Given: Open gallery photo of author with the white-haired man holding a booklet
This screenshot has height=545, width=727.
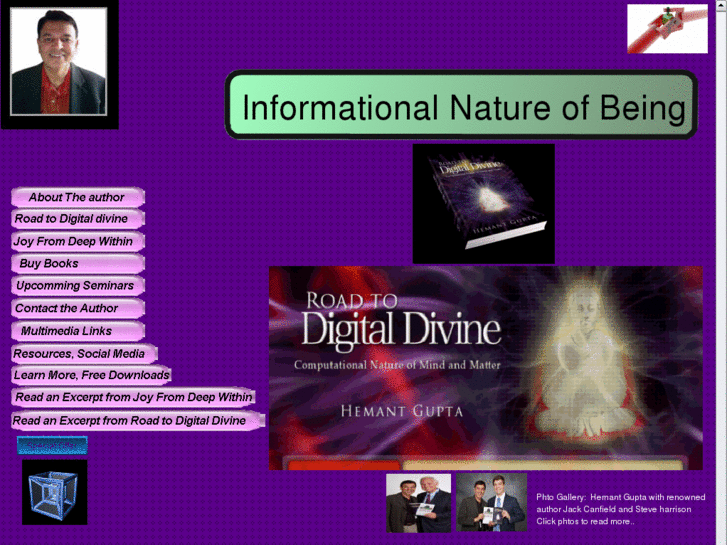Looking at the screenshot, I should 418,503.
